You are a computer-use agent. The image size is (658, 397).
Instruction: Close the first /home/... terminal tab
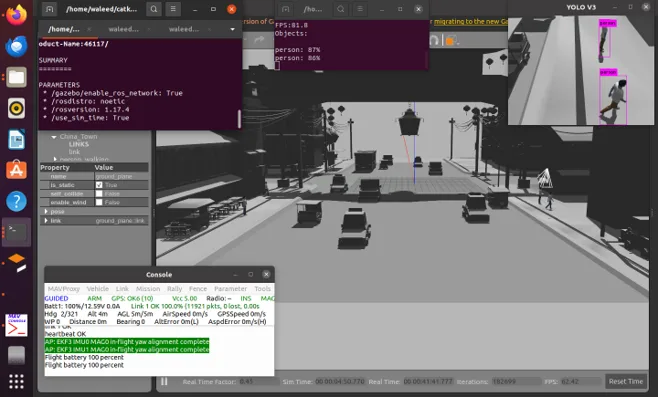point(89,29)
